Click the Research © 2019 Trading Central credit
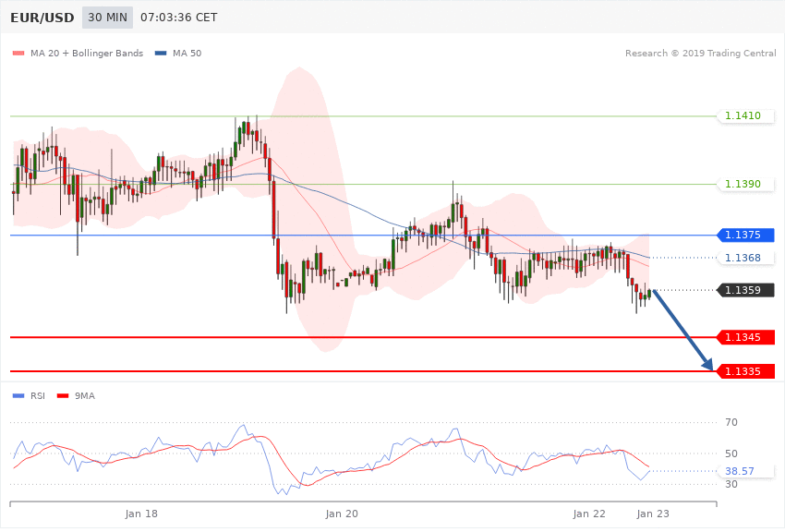 [700, 53]
